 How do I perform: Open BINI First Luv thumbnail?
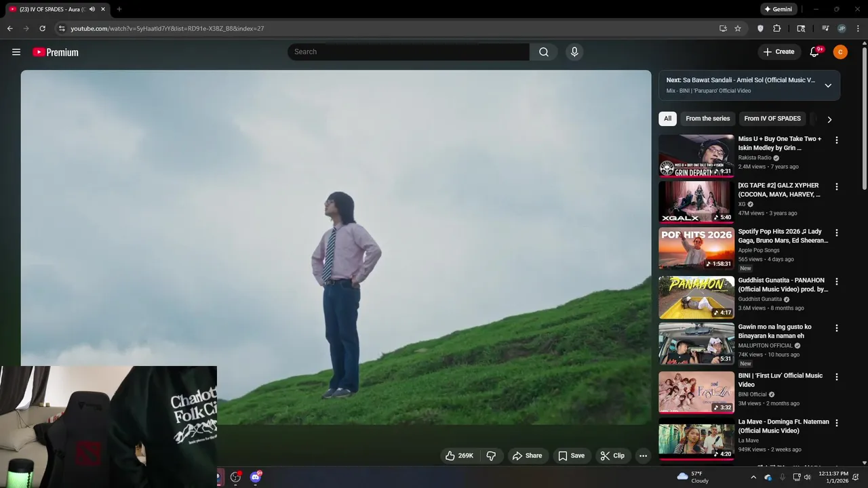696,392
